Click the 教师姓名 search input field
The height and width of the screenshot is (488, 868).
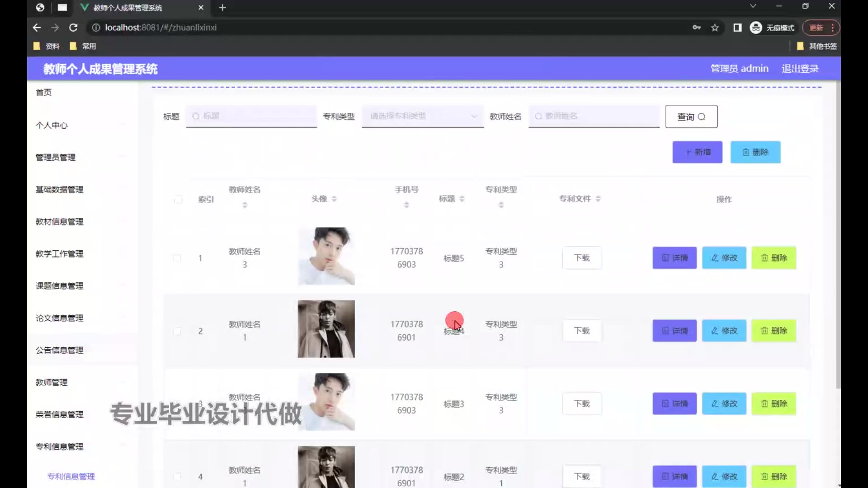pos(594,117)
